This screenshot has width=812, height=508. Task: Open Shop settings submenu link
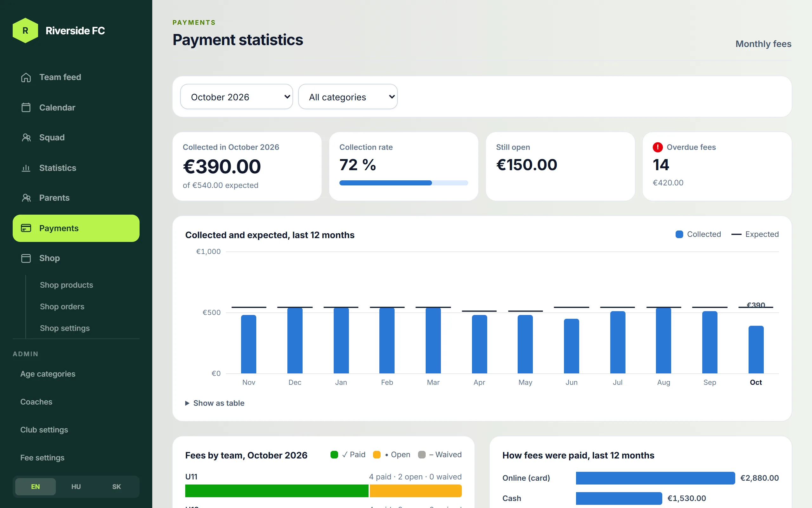tap(65, 328)
